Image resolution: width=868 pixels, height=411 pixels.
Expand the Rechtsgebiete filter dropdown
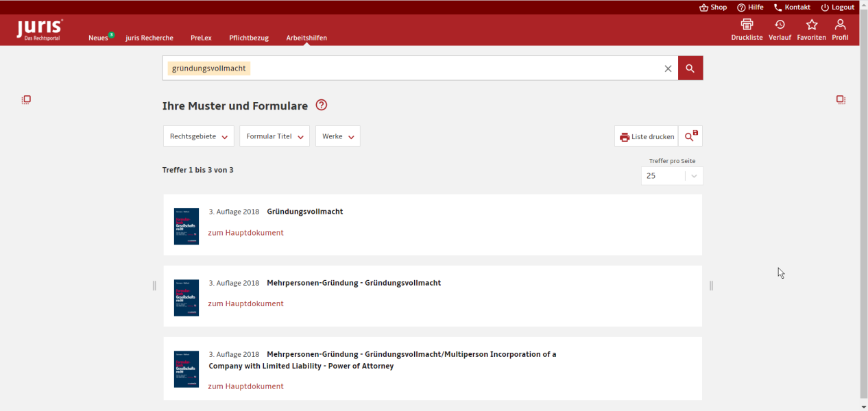pos(199,136)
